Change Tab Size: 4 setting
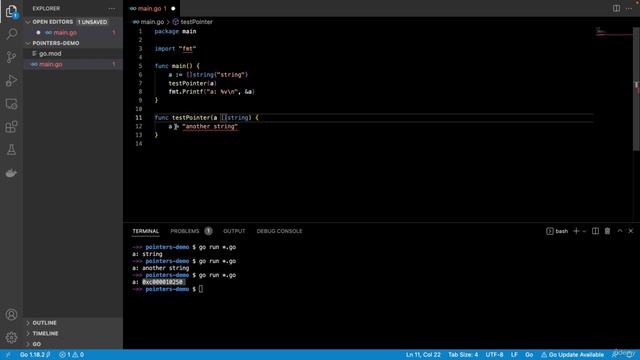Viewport: 640px width, 360px height. pyautogui.click(x=463, y=355)
